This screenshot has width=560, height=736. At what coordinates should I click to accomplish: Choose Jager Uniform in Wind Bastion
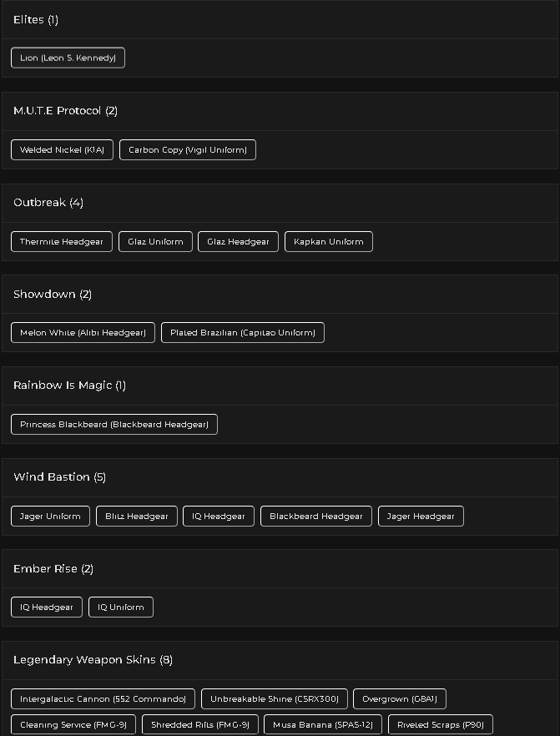(50, 517)
